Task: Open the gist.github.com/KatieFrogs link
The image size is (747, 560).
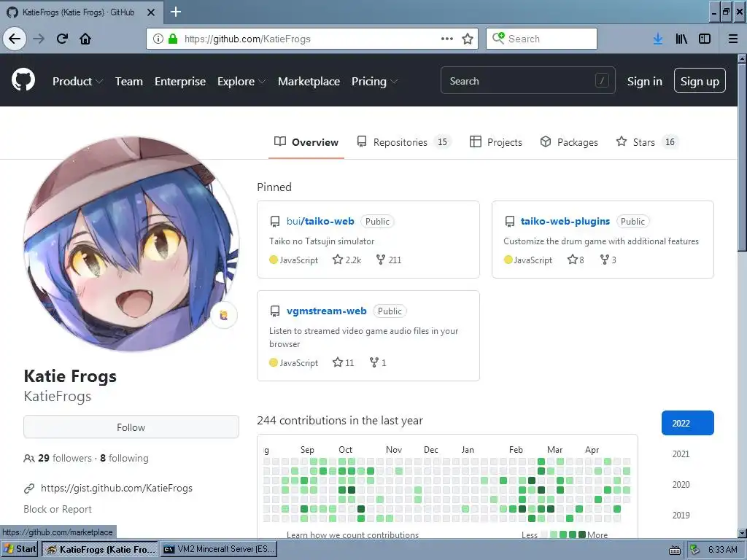Action: (x=117, y=488)
